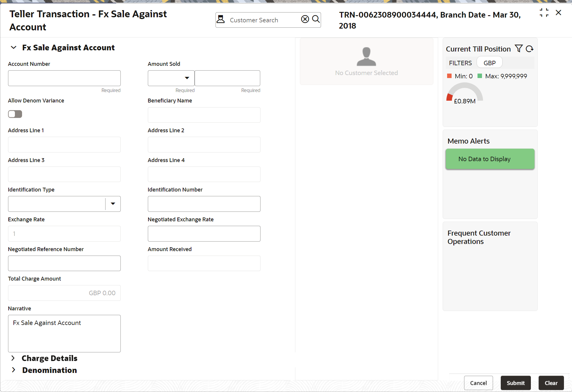572x392 pixels.
Task: Click the customer profile icon in search box
Action: (221, 19)
